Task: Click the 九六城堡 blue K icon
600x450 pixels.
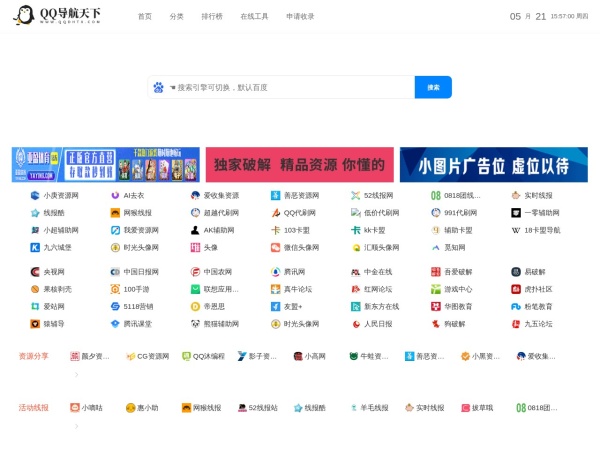Action: pyautogui.click(x=35, y=248)
